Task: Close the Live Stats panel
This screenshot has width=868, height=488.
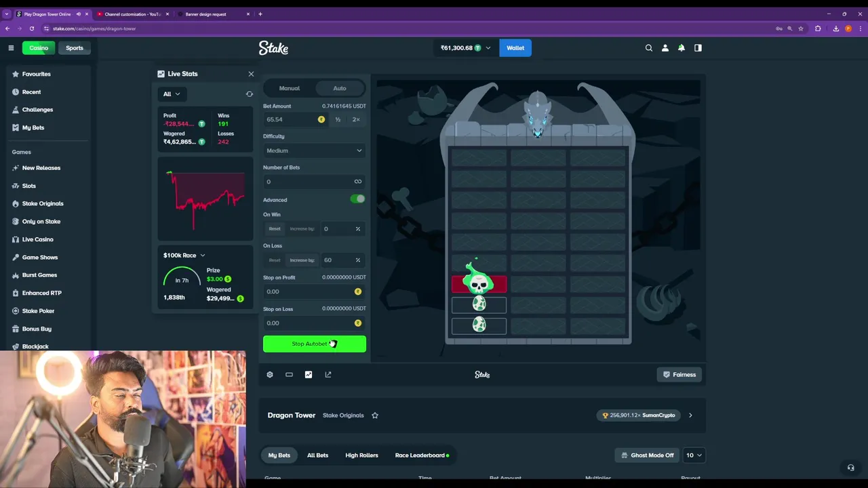Action: pyautogui.click(x=251, y=74)
